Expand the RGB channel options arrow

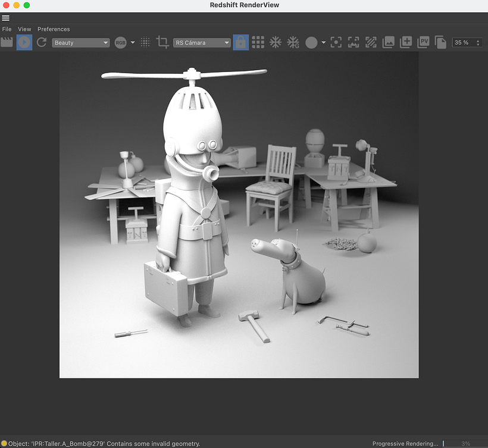tap(133, 43)
